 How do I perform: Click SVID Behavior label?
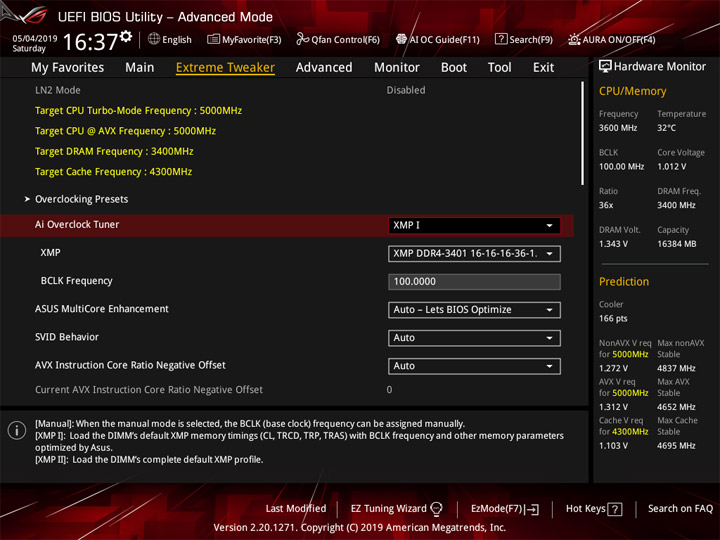[67, 337]
